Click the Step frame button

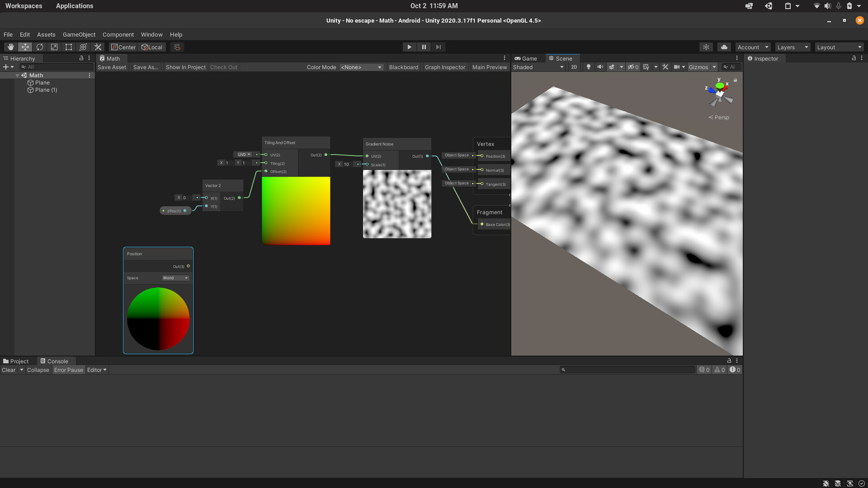(438, 47)
